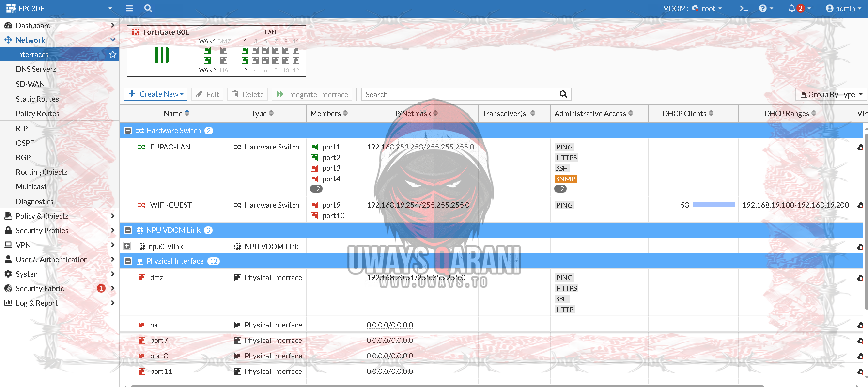Click the DMZ port icon in faceplate

tap(224, 50)
